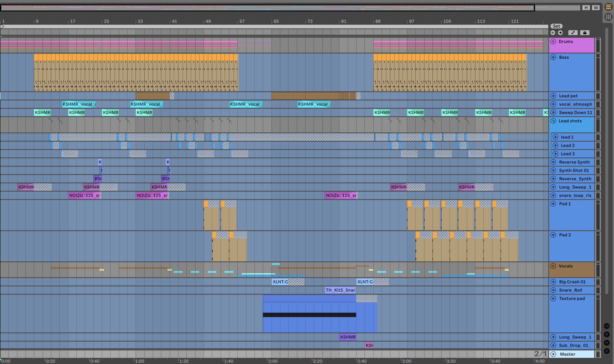Viewport: 614px width, 364px height.
Task: Switch to Arrangement view selector icon
Action: point(608,7)
